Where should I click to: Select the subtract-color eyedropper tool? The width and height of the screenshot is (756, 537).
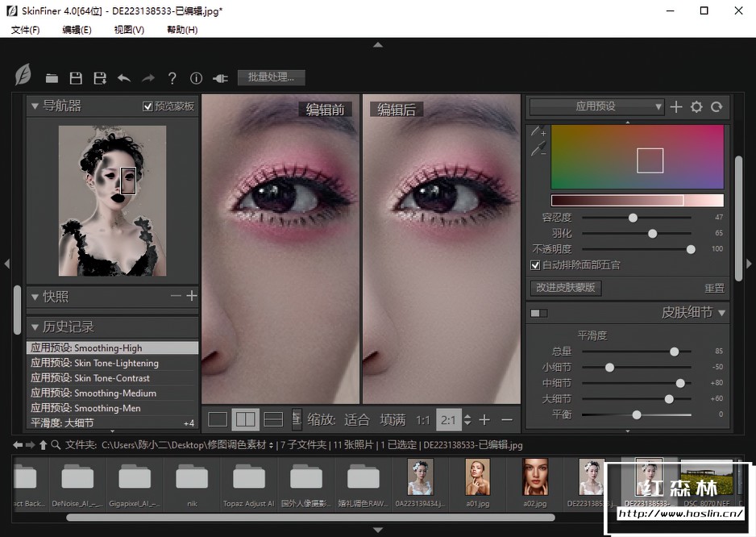[538, 148]
